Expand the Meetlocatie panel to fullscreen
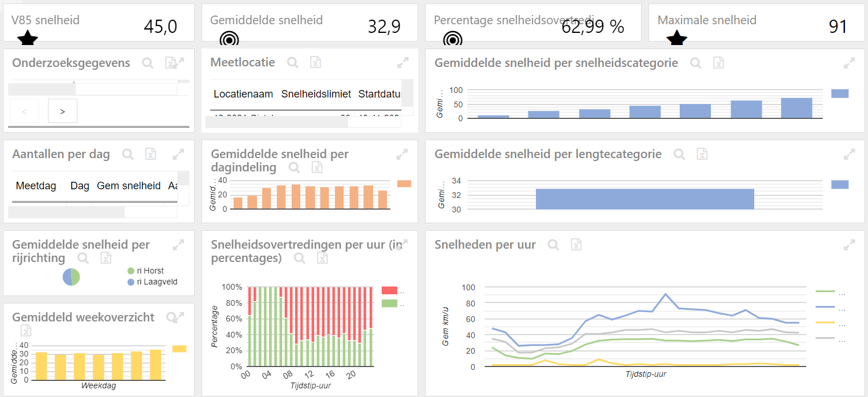 403,62
